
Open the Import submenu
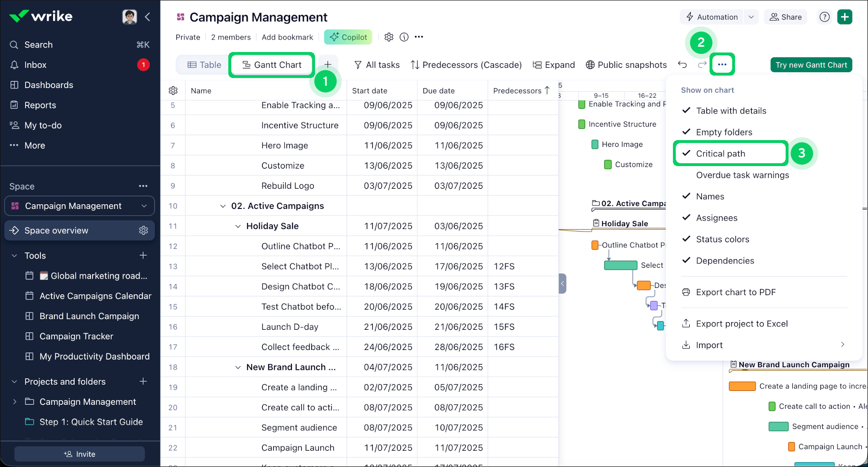click(764, 345)
